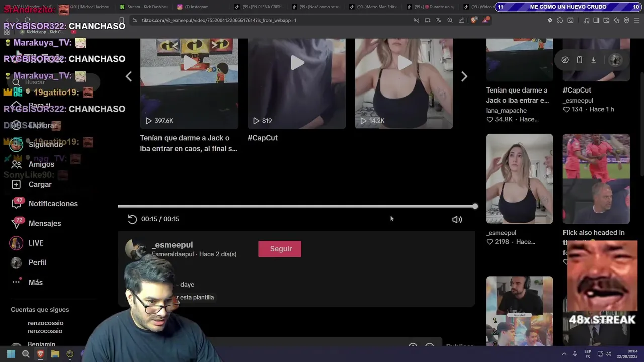The width and height of the screenshot is (644, 362).
Task: Click the translate page icon in address bar
Action: tap(438, 20)
